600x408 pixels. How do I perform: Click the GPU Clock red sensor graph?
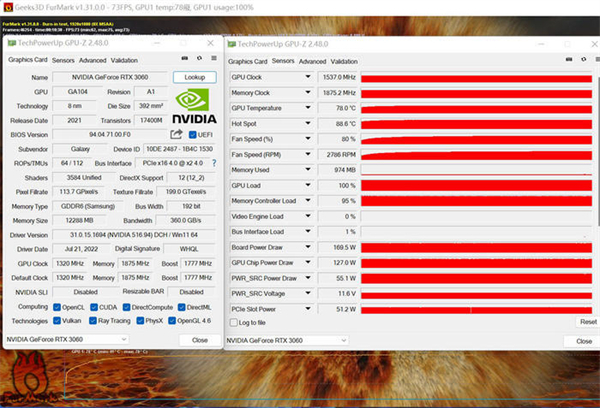click(476, 78)
